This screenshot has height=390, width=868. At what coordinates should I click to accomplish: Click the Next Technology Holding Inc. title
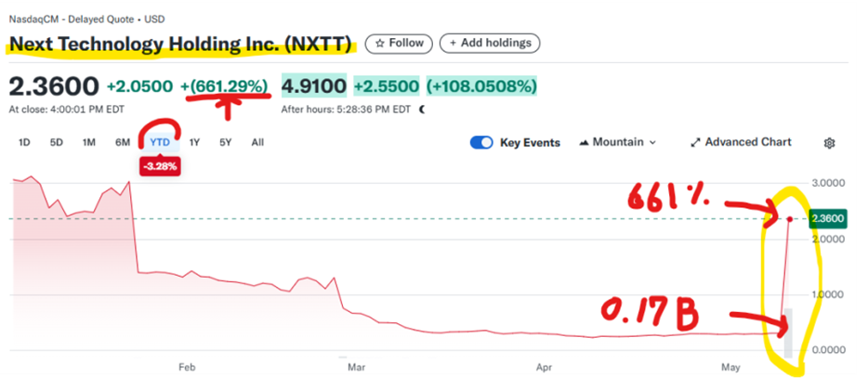coord(180,45)
